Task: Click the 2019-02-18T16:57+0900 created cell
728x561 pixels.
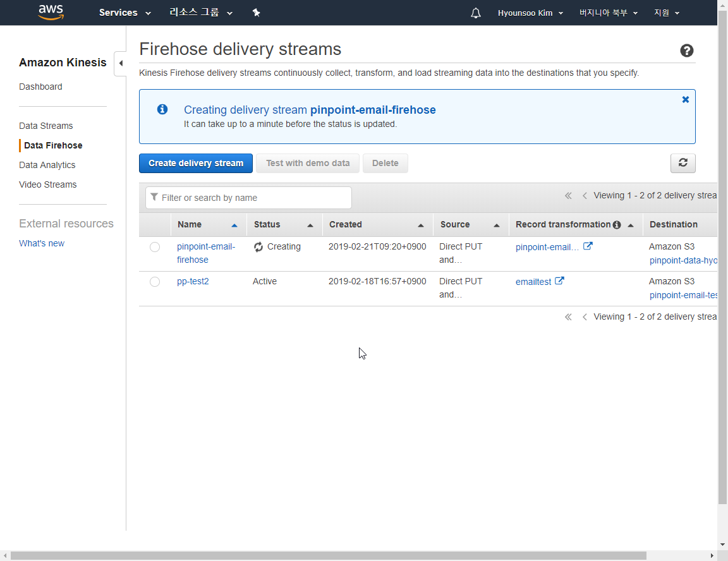Action: (x=377, y=281)
